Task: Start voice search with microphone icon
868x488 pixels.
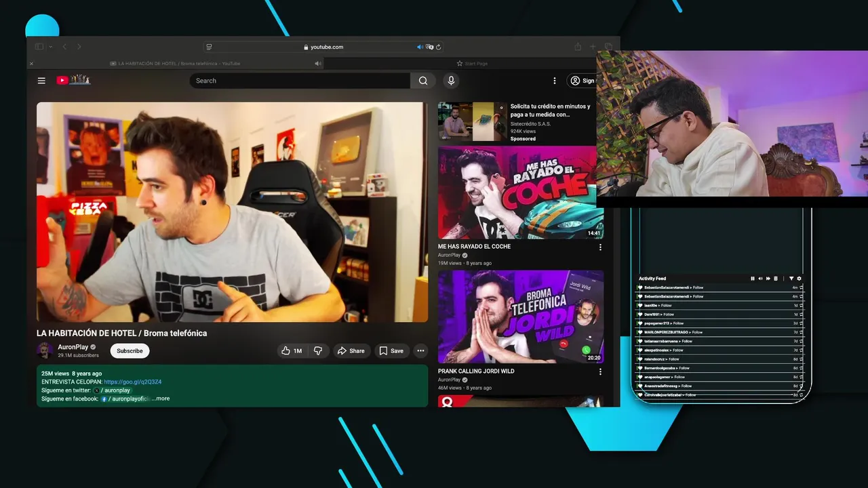Action: click(451, 81)
